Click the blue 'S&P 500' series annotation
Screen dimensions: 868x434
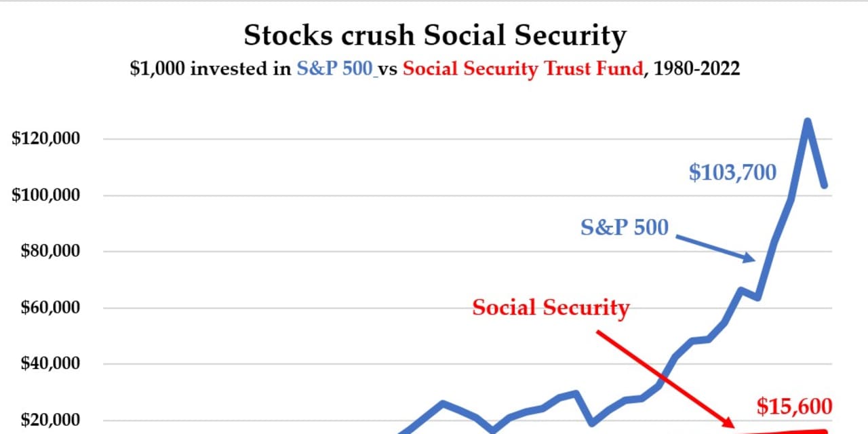point(625,227)
